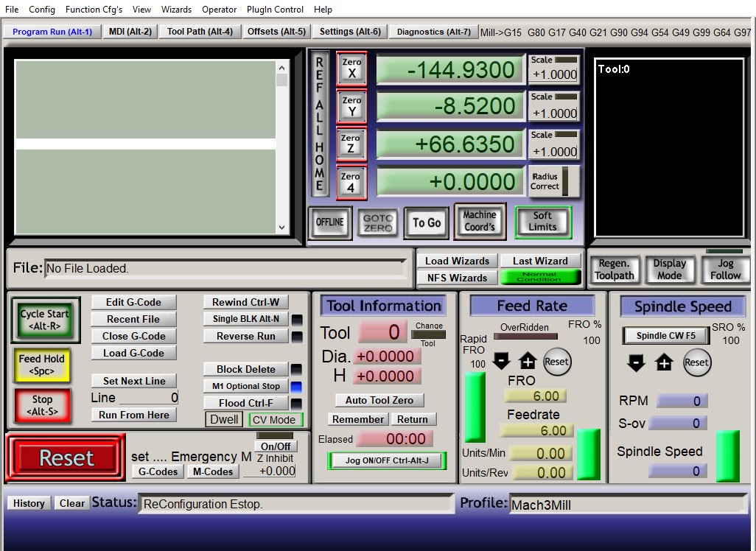756x551 pixels.
Task: Switch to MDI (Alt-2) tab
Action: pyautogui.click(x=130, y=32)
